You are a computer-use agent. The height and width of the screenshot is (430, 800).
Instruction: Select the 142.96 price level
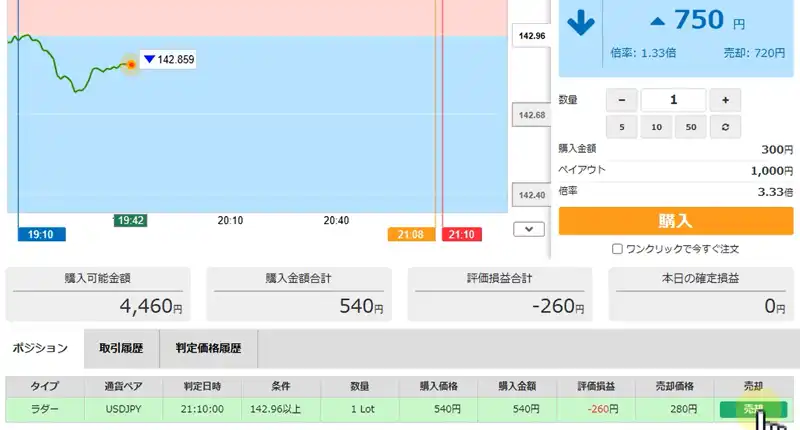click(x=532, y=36)
